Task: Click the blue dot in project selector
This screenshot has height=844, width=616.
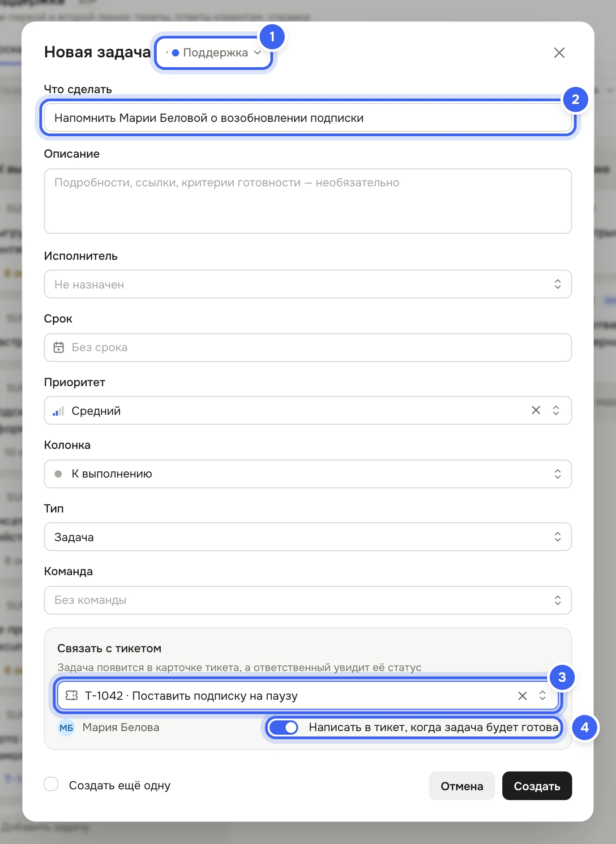Action: pos(175,53)
